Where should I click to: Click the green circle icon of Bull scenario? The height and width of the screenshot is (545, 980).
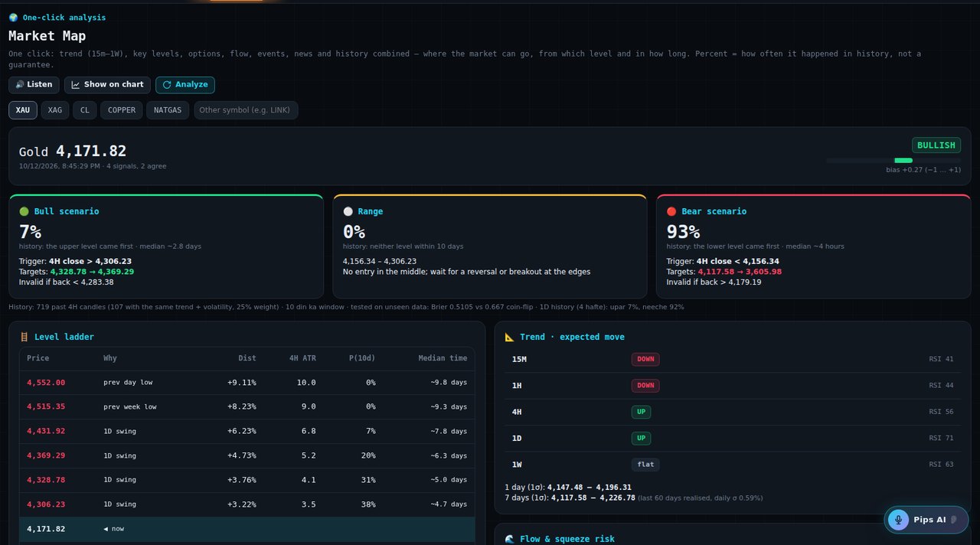pyautogui.click(x=24, y=211)
